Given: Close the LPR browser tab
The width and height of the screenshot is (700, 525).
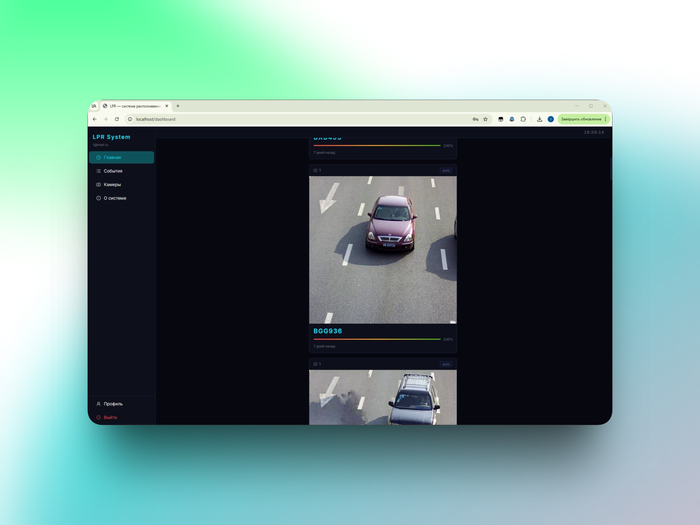Looking at the screenshot, I should (x=167, y=106).
